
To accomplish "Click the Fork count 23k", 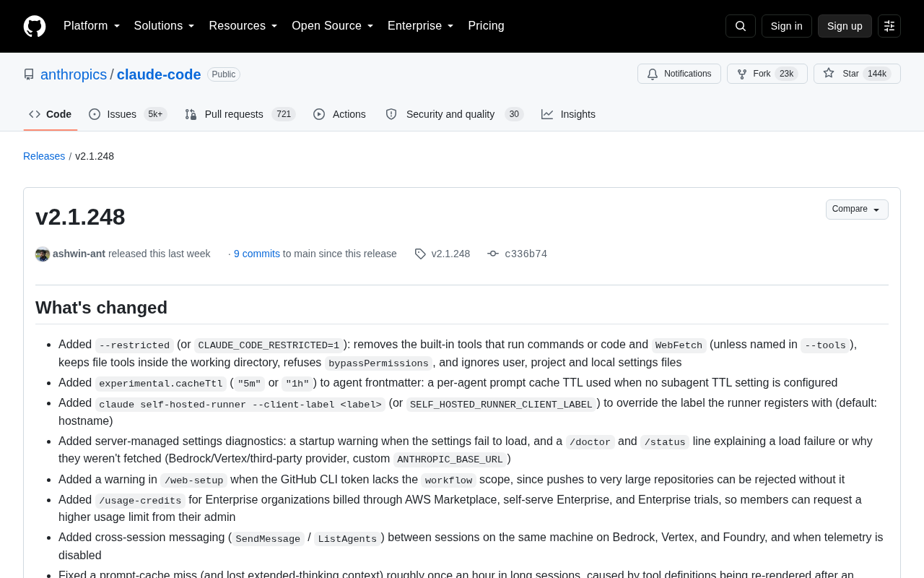I will pos(786,74).
